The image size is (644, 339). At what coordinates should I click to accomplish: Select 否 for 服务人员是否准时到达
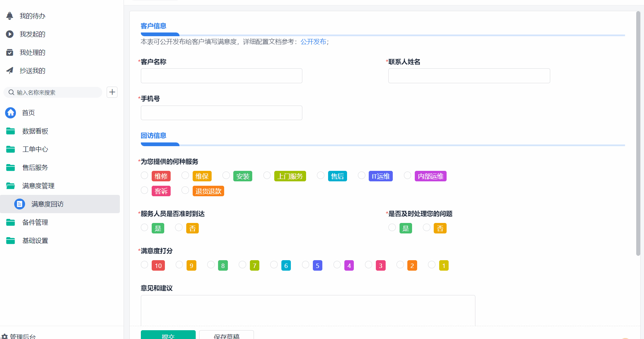179,227
